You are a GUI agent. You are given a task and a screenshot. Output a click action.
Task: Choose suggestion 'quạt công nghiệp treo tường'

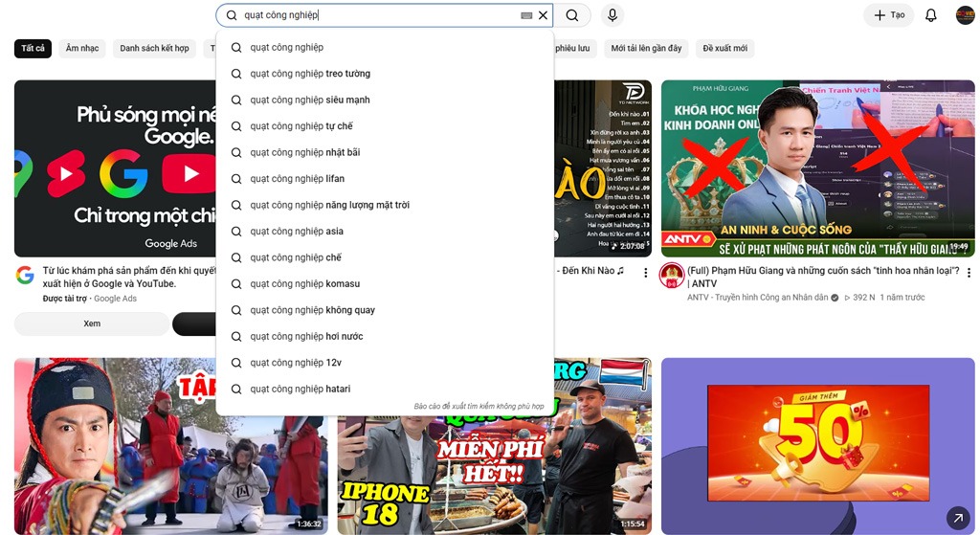point(385,74)
